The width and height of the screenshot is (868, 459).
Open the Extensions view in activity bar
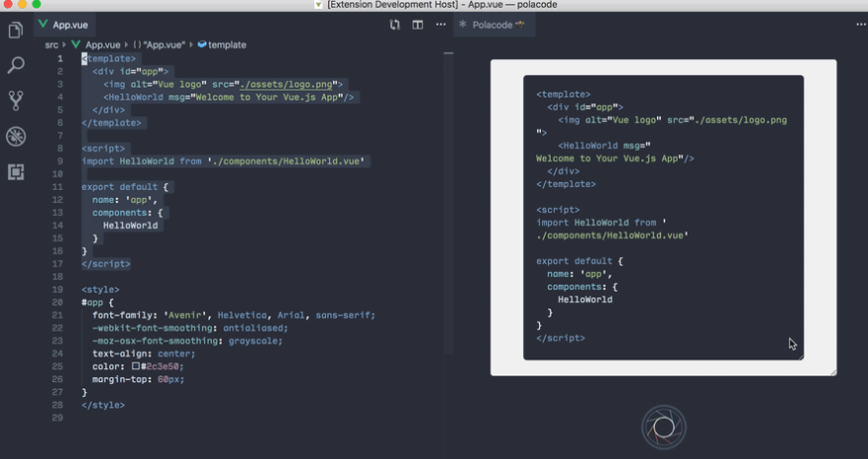[x=16, y=171]
